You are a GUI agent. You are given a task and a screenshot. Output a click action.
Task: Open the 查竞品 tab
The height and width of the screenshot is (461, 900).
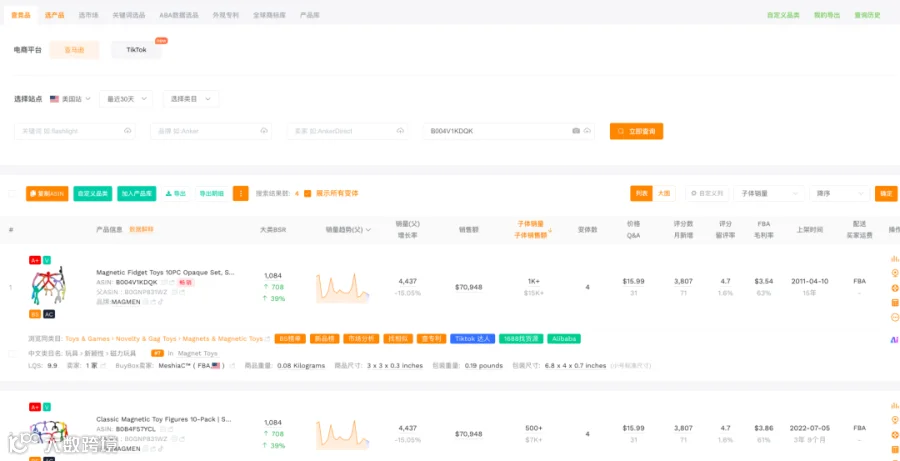21,16
